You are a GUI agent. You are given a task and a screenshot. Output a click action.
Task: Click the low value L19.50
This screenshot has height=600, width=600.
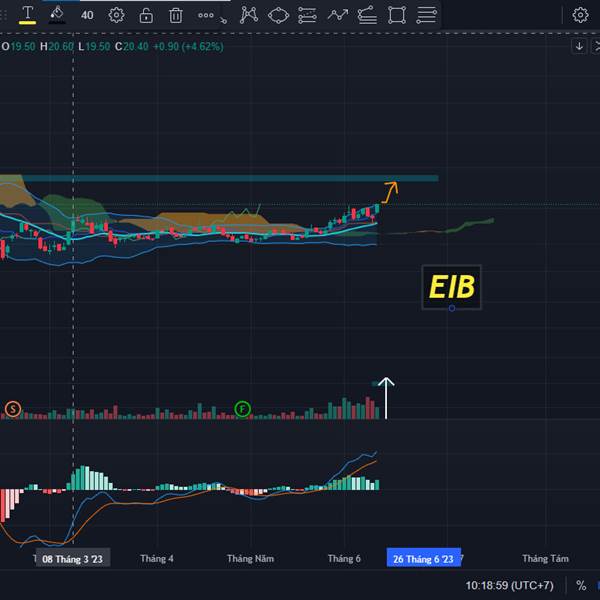point(94,47)
